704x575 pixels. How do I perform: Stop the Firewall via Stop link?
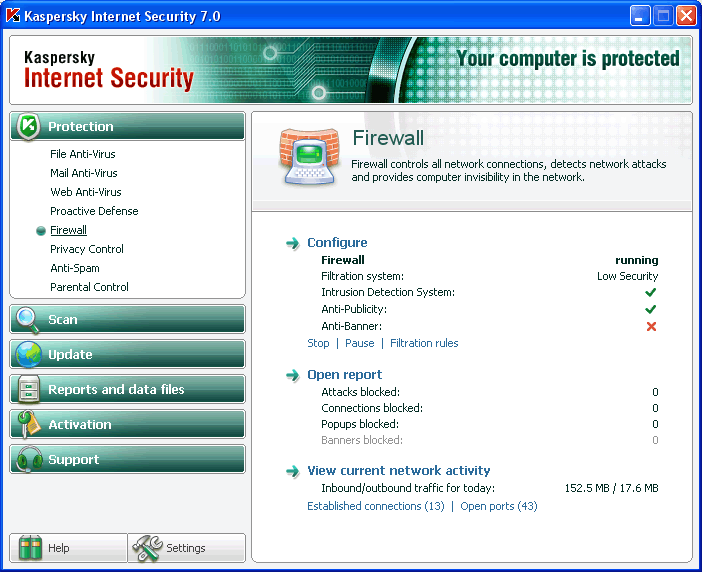click(318, 343)
